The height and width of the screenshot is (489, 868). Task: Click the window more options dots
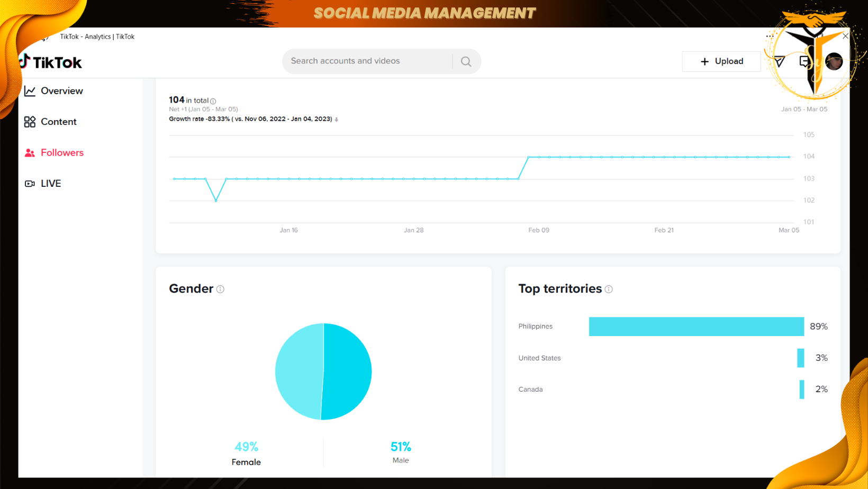pos(770,37)
